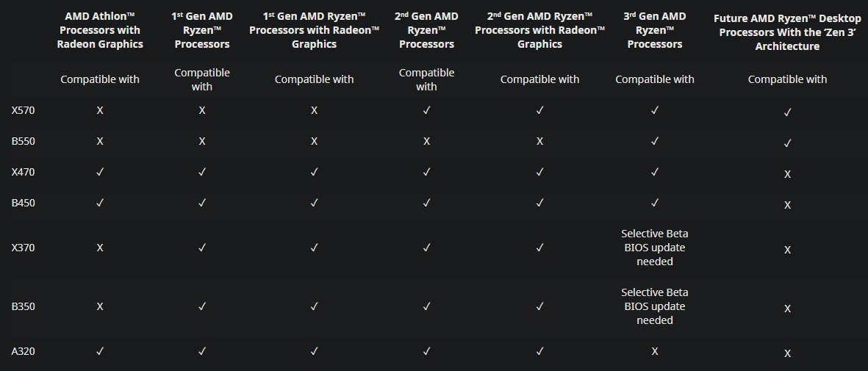Click the X570 checkmark under the Zen 3 column

pyautogui.click(x=787, y=112)
